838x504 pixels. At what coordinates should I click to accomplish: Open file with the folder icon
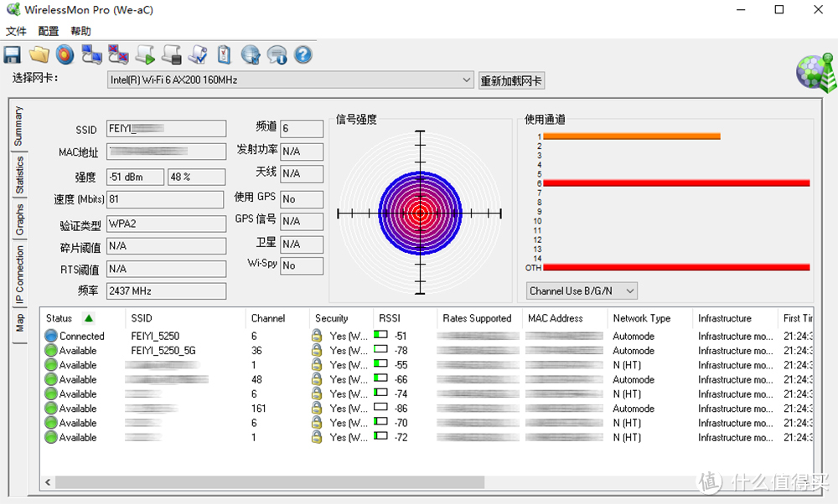[x=39, y=55]
